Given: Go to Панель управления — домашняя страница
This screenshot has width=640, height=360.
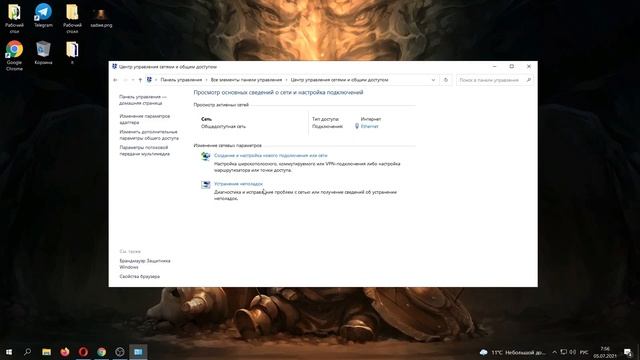Looking at the screenshot, I should 143,100.
